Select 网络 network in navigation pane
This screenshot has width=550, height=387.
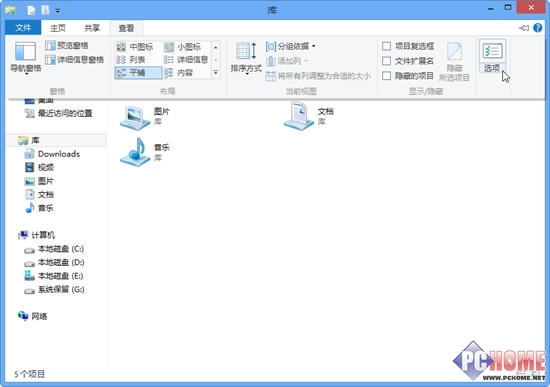click(33, 316)
